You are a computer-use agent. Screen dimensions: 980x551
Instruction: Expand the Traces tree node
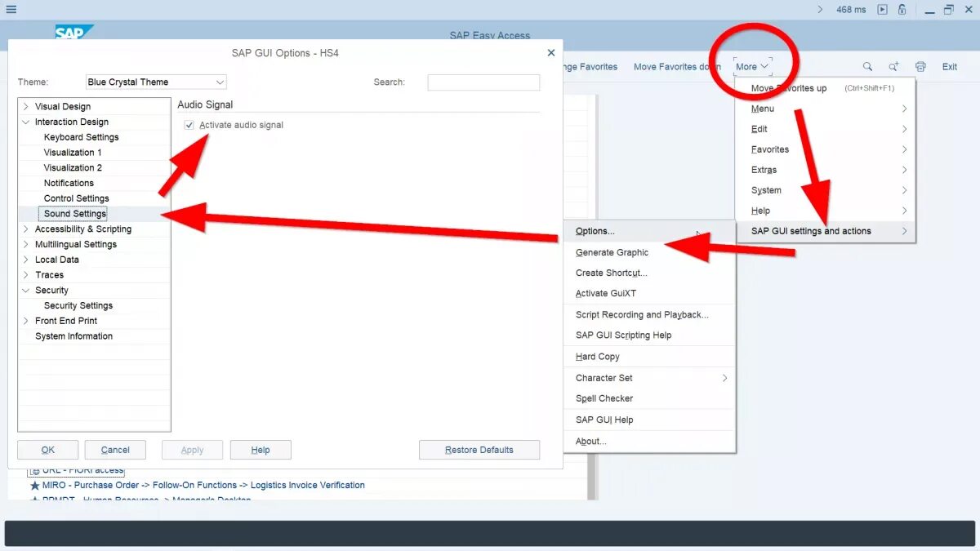pyautogui.click(x=26, y=275)
